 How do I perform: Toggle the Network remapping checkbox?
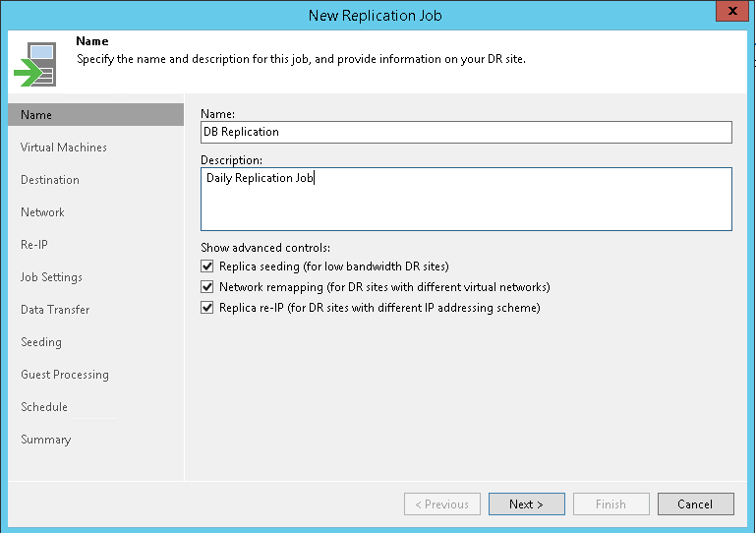click(x=207, y=287)
